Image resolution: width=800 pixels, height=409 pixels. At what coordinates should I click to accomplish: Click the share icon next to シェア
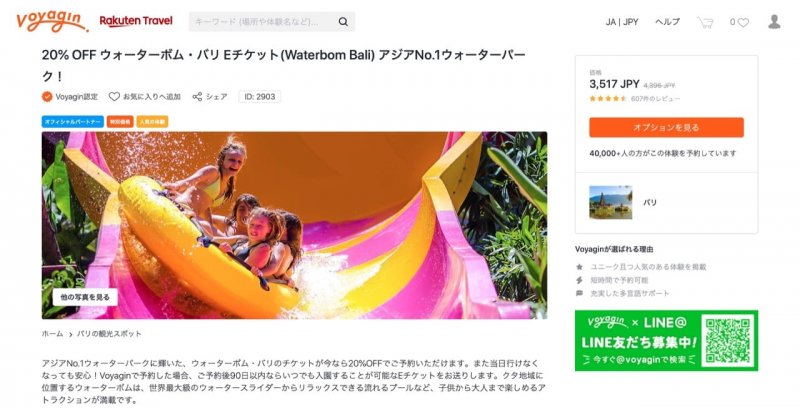pyautogui.click(x=197, y=96)
